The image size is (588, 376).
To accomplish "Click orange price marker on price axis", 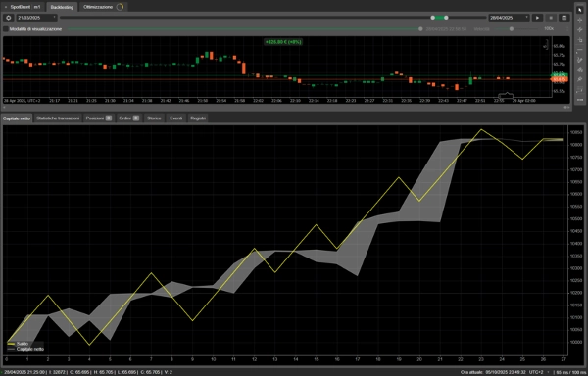I will tap(560, 79).
